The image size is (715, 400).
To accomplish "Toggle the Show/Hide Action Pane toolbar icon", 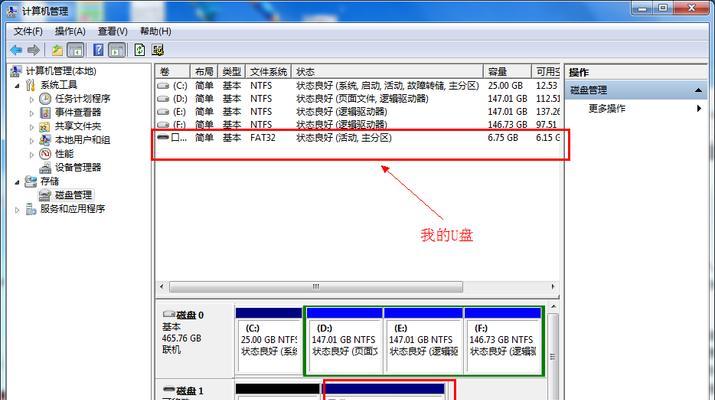I will 117,50.
